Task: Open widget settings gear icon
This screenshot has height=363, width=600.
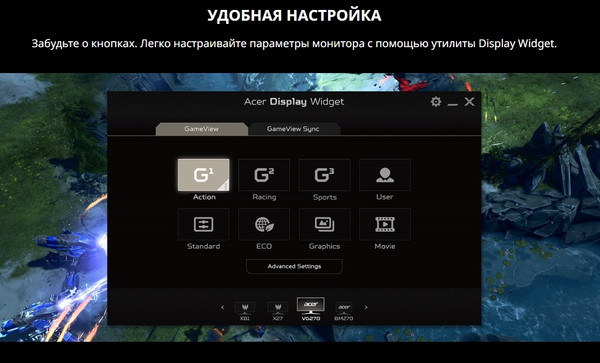Action: coord(436,102)
